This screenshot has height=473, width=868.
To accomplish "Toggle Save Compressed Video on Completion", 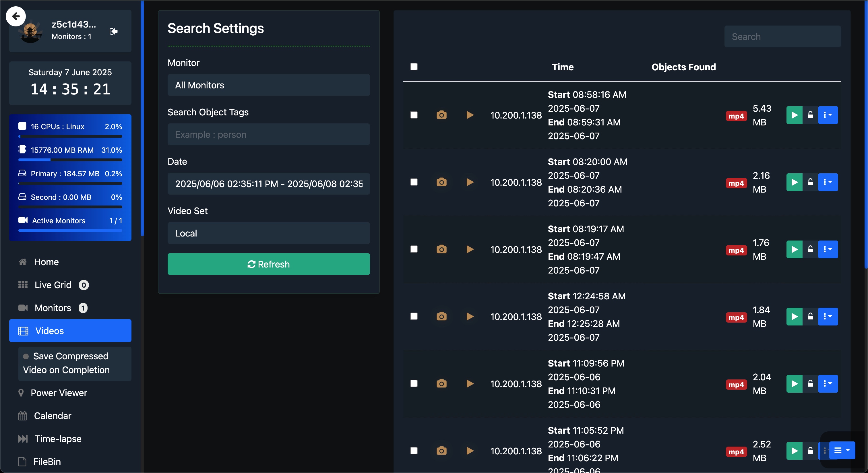I will coord(71,363).
